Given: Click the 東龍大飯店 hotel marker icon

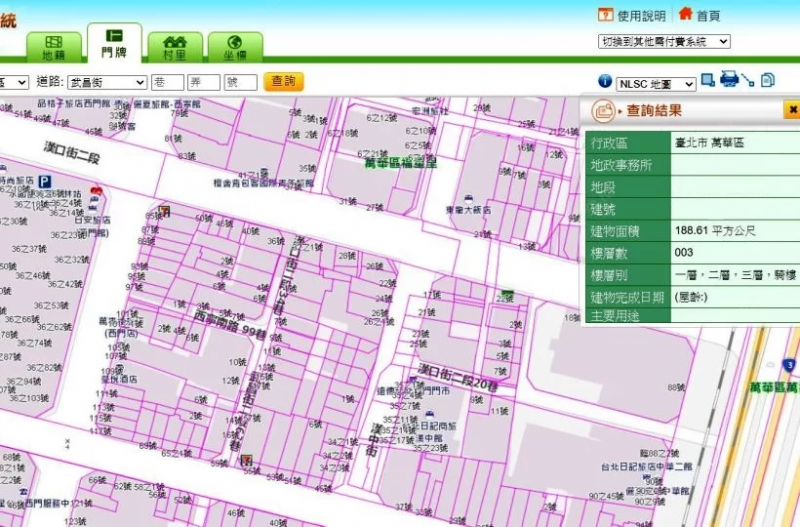Looking at the screenshot, I should (x=468, y=199).
